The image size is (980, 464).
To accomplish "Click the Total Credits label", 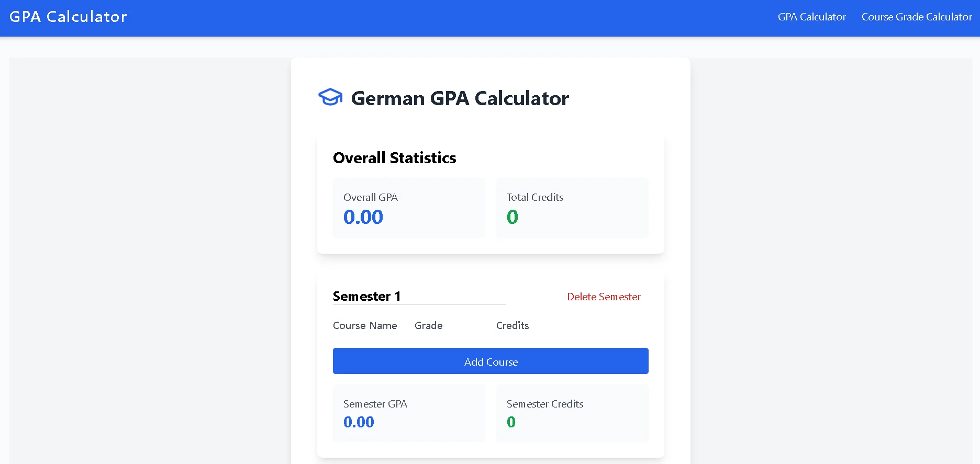I will (x=534, y=197).
